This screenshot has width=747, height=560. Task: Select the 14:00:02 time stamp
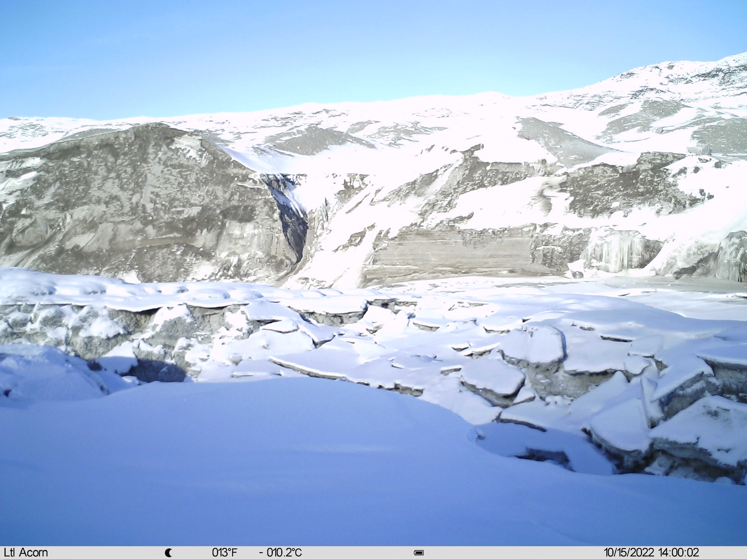pos(678,553)
